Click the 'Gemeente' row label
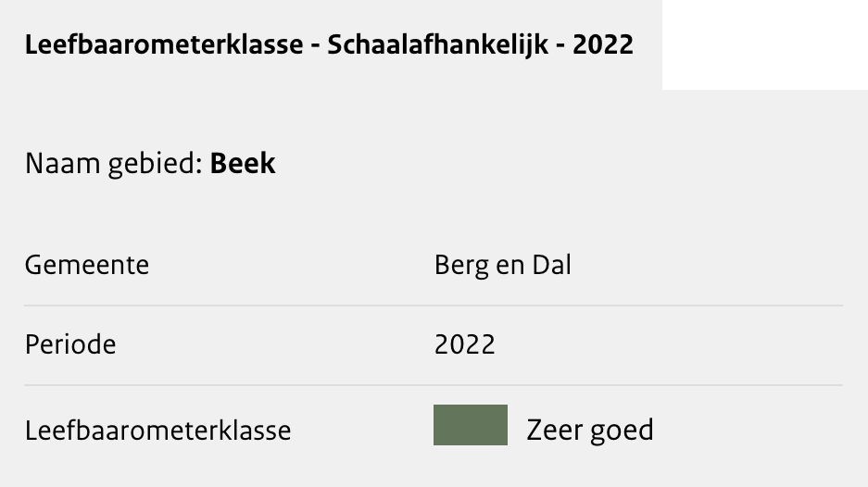The height and width of the screenshot is (487, 868). [87, 265]
